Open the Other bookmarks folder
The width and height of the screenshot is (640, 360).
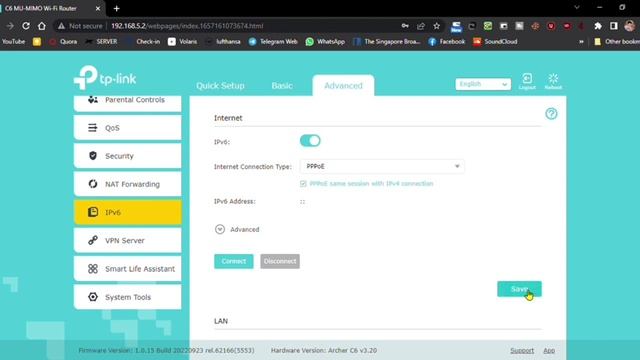click(x=617, y=42)
